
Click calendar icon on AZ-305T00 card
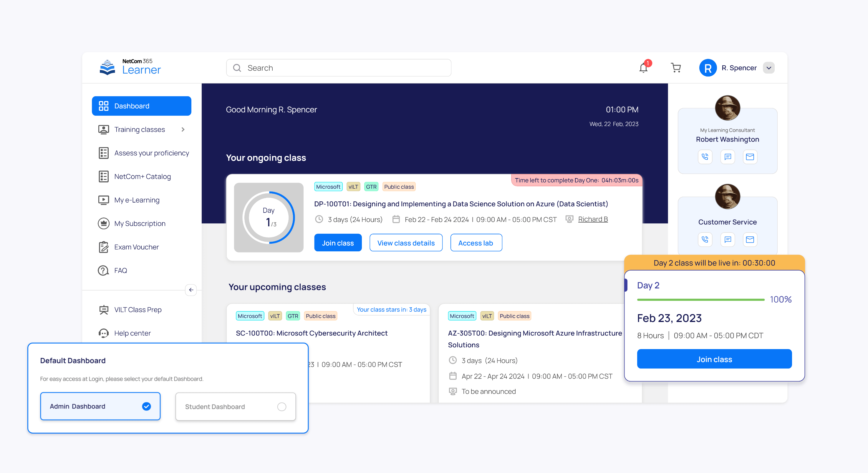pyautogui.click(x=453, y=376)
